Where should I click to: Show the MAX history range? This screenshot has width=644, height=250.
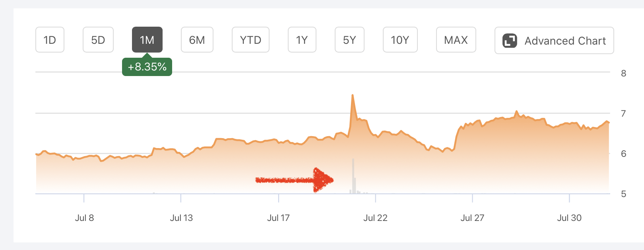click(456, 40)
